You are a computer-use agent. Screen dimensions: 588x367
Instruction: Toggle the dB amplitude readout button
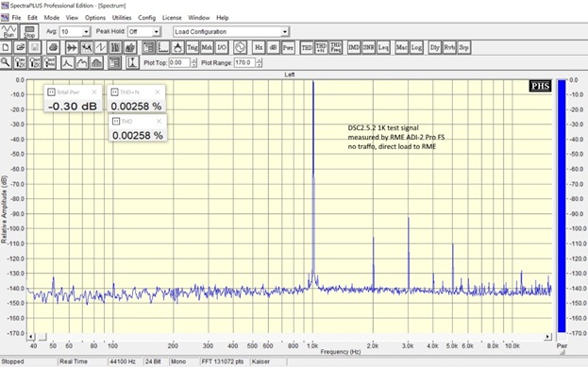tap(273, 47)
